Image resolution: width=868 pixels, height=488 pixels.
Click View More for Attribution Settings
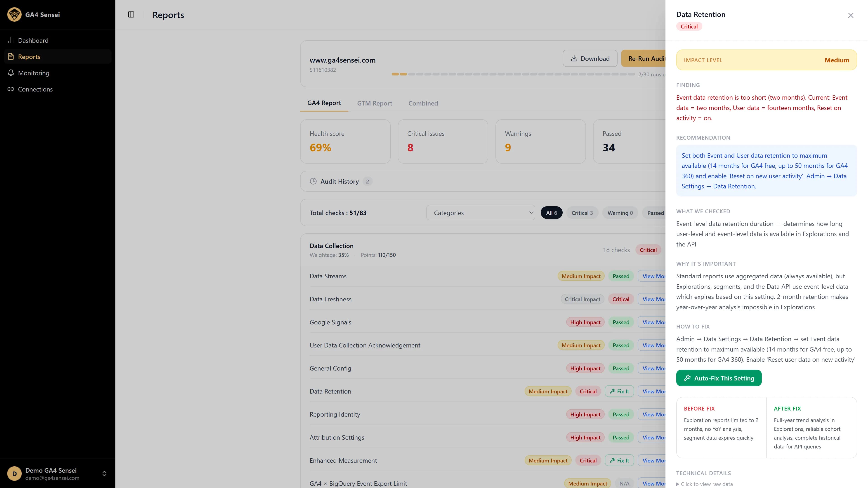[x=652, y=437]
